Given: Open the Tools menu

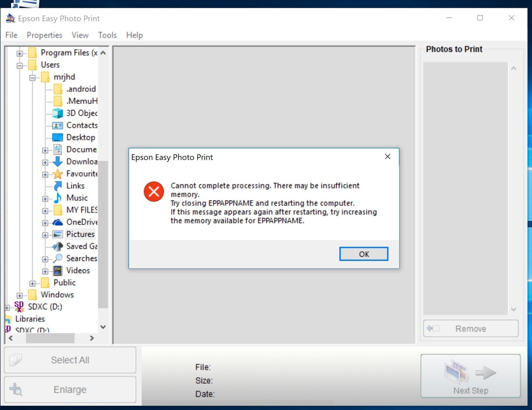Looking at the screenshot, I should 107,35.
